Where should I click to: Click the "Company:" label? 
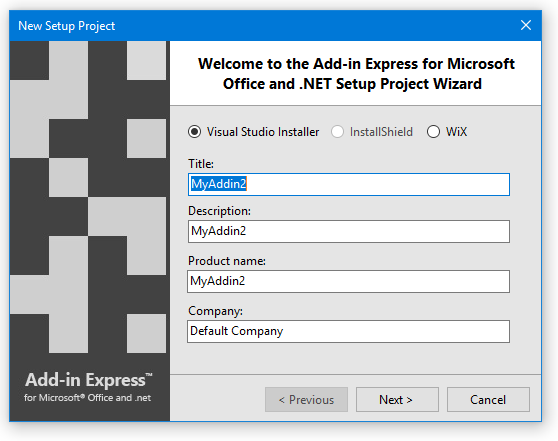215,311
